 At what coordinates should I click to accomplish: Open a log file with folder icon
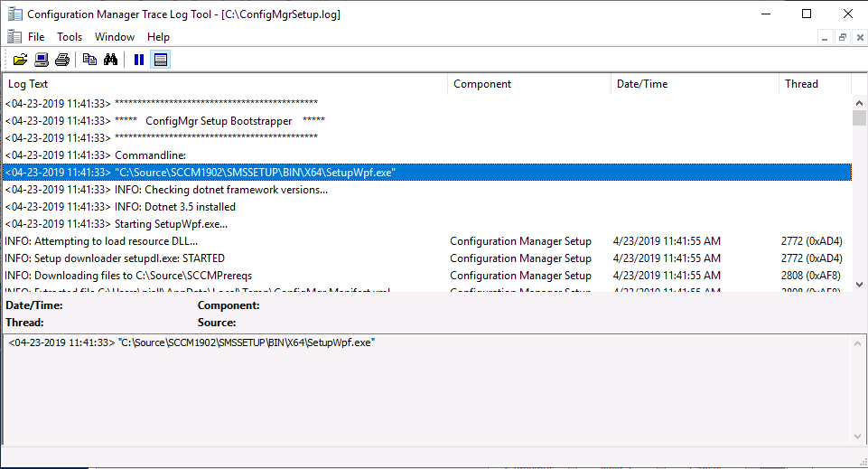point(20,60)
